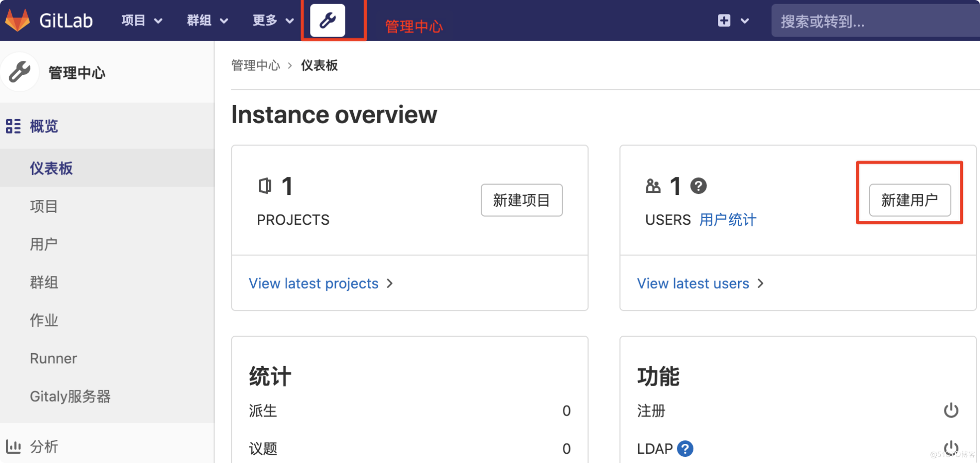Image resolution: width=980 pixels, height=463 pixels.
Task: Click the Instance overview heading
Action: pyautogui.click(x=334, y=114)
